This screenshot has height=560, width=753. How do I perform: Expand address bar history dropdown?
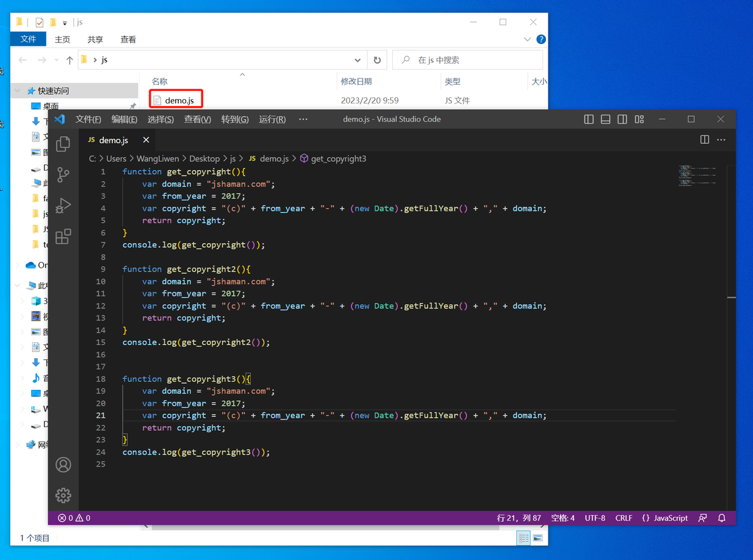tap(358, 60)
